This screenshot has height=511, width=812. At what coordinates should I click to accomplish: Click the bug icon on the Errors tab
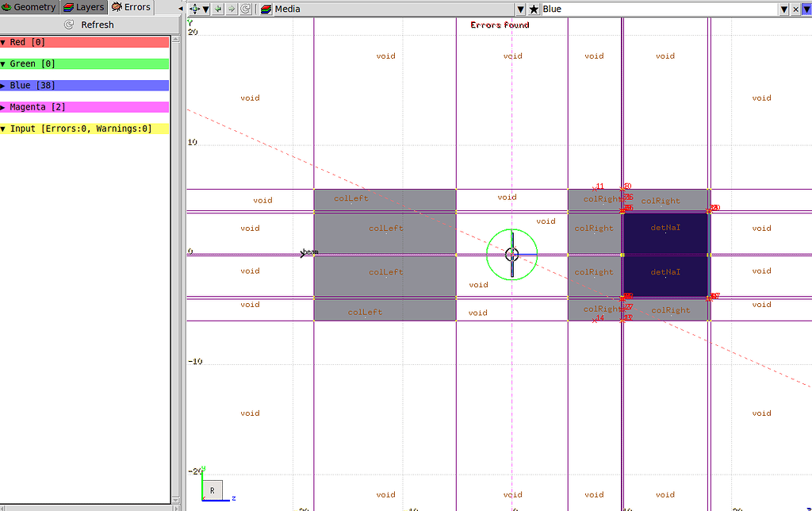[x=116, y=6]
